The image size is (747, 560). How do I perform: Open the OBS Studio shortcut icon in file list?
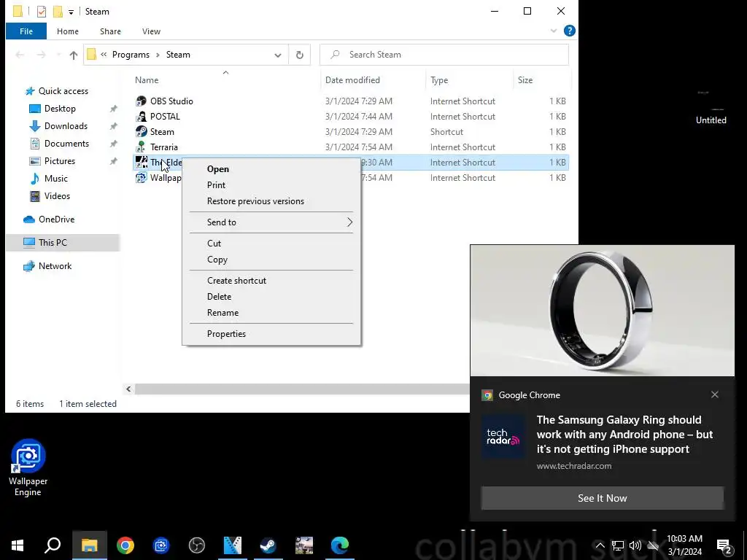tap(141, 101)
